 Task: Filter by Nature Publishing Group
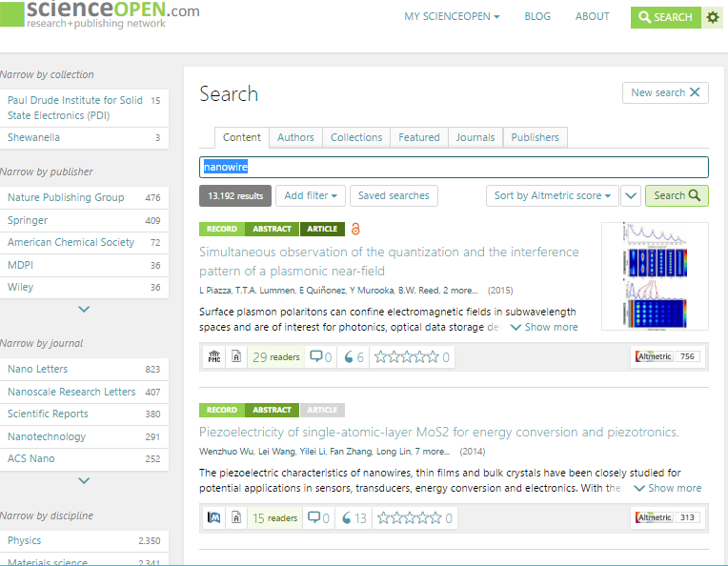(84, 198)
